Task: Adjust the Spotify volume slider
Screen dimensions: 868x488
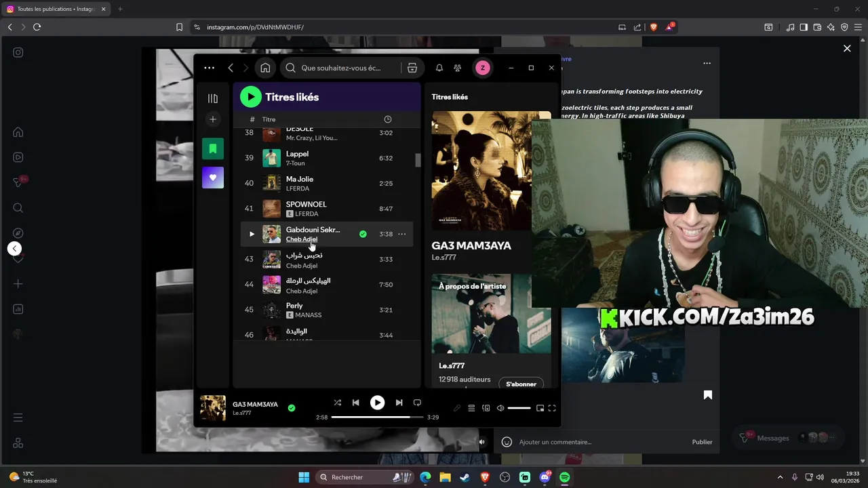Action: pos(519,408)
